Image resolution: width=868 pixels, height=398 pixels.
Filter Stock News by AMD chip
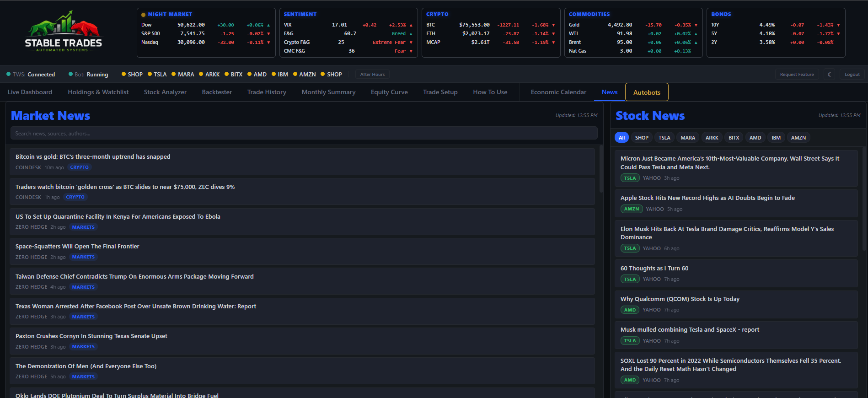point(755,138)
